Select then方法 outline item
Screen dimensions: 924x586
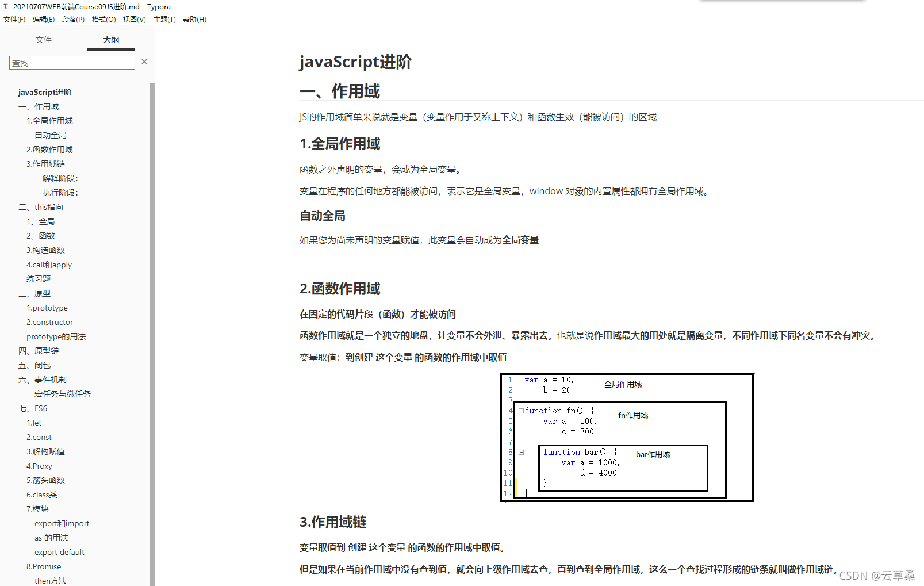[x=51, y=581]
